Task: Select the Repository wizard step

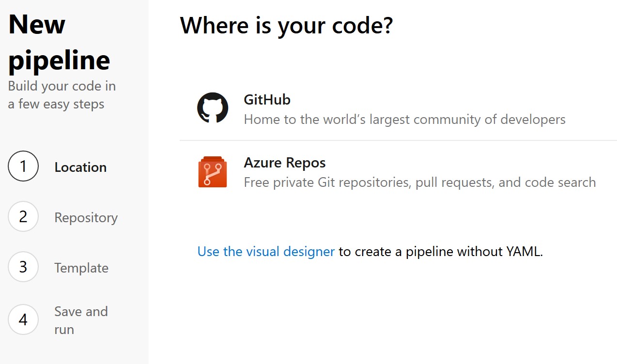Action: pyautogui.click(x=86, y=217)
